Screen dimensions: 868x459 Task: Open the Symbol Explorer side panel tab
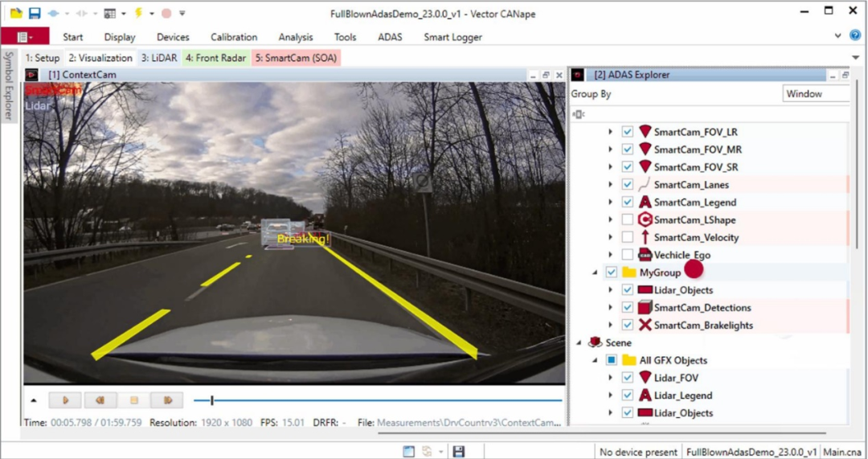click(x=8, y=85)
